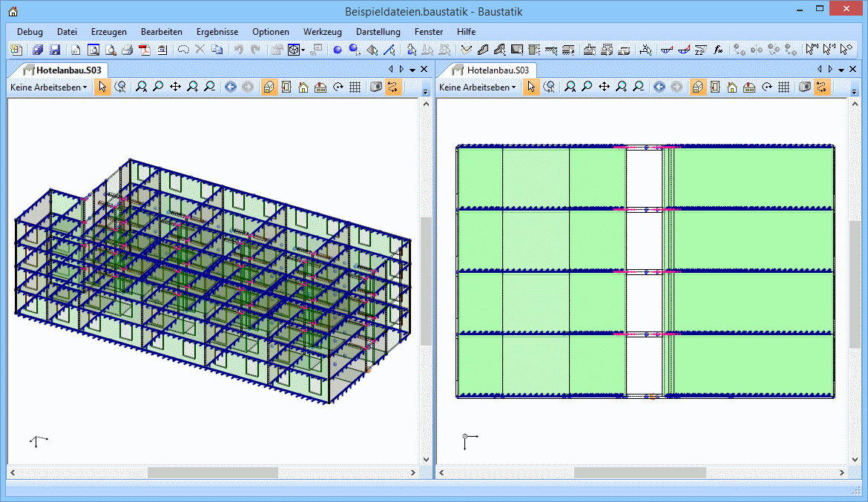Click the left pane horizontal scrollbar thumb
This screenshot has height=502, width=868.
pyautogui.click(x=212, y=472)
